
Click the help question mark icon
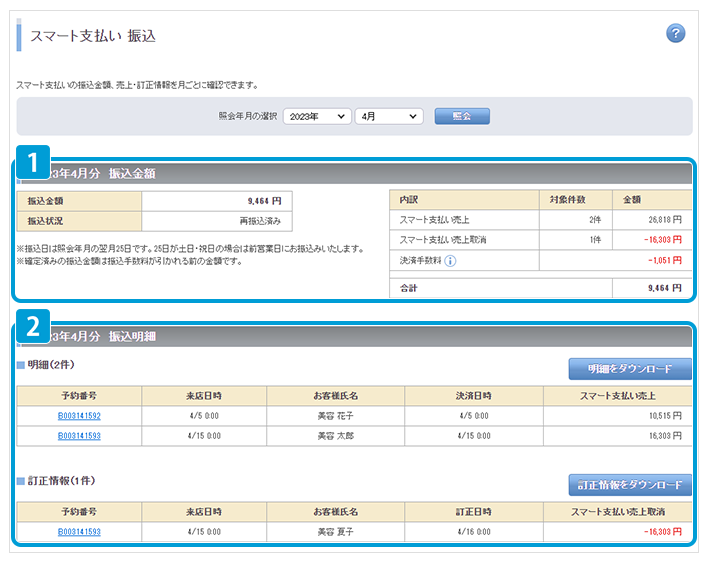(x=675, y=34)
